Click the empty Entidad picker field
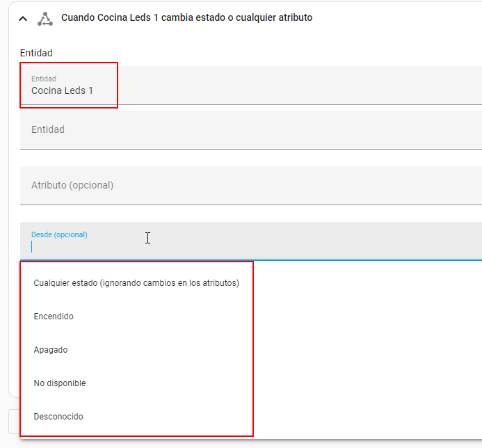 coord(250,130)
